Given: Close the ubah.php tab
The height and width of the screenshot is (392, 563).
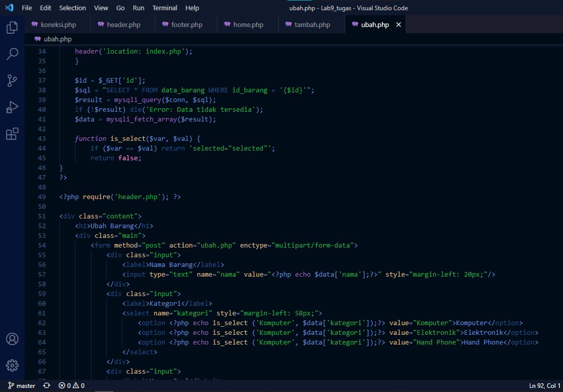Looking at the screenshot, I should (398, 25).
